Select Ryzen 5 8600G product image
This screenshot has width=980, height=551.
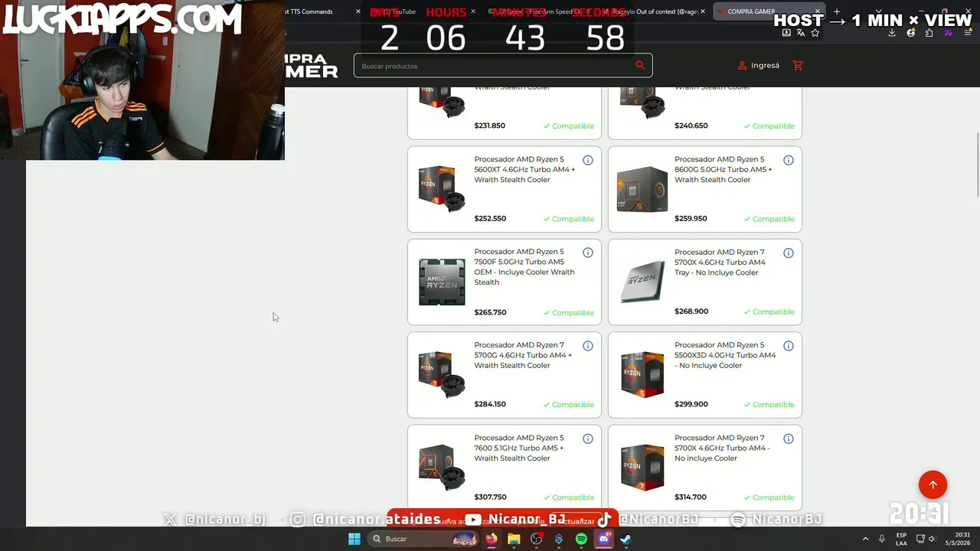coord(642,189)
